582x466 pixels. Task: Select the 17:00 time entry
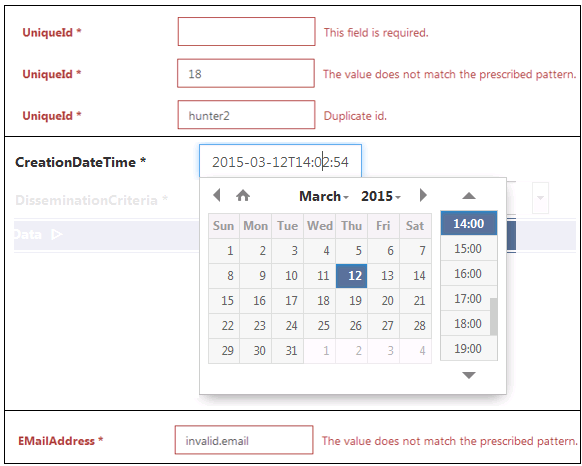[x=468, y=299]
